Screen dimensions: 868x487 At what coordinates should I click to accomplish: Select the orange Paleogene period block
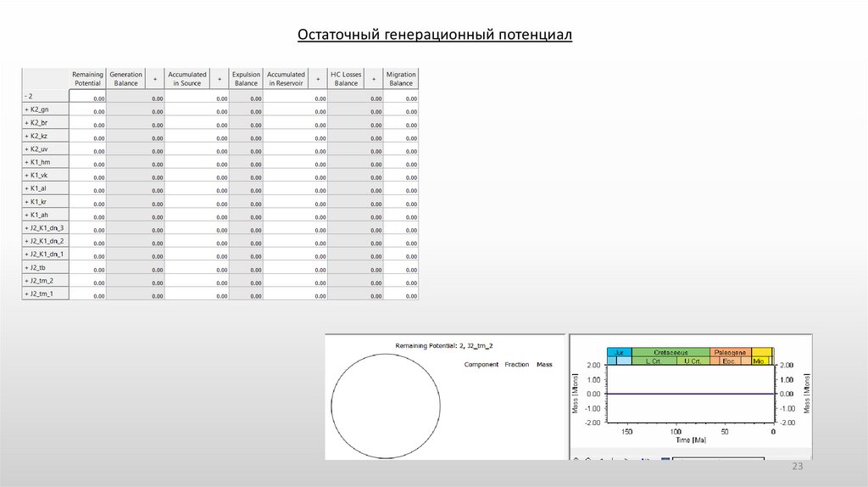tap(728, 351)
